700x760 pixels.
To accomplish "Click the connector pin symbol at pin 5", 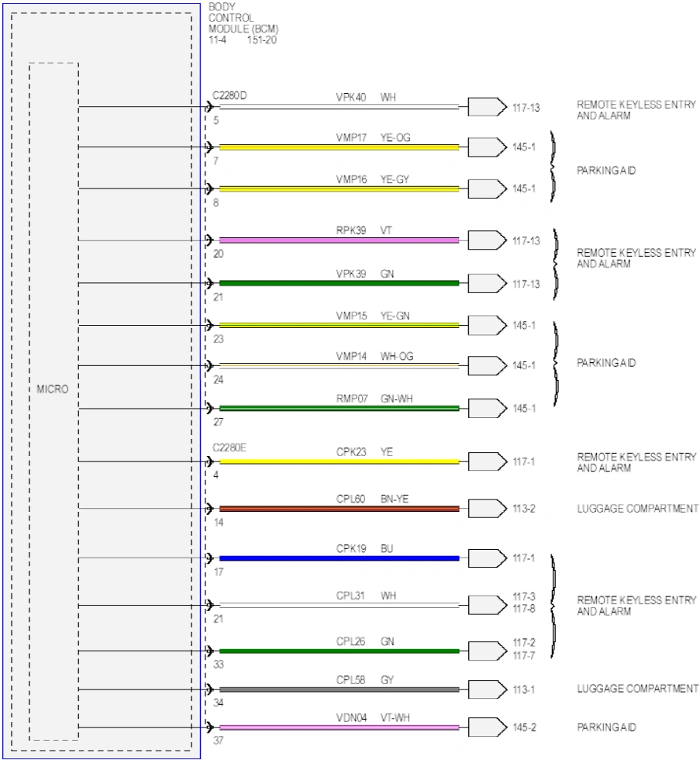I will 209,107.
